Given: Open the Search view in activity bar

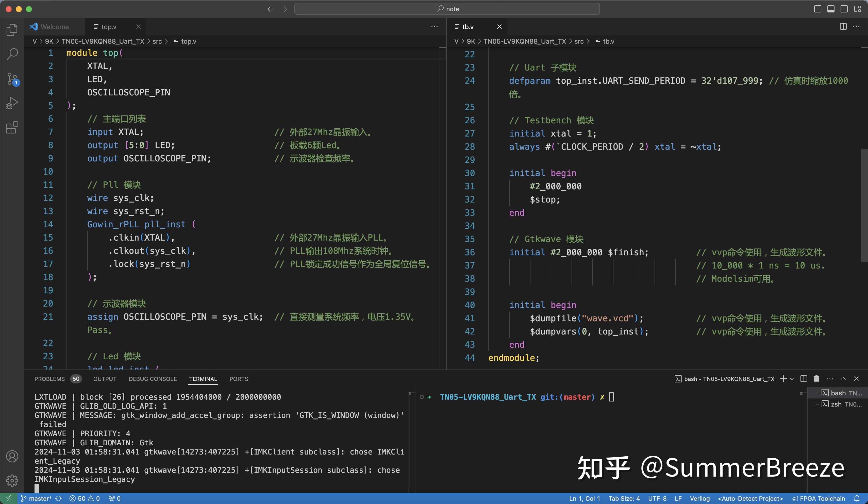Looking at the screenshot, I should coord(12,54).
